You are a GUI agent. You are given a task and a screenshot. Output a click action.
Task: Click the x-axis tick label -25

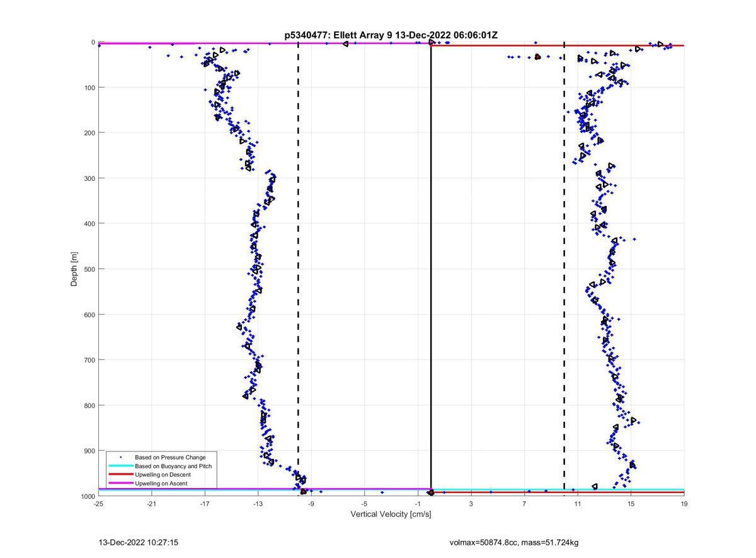click(98, 504)
